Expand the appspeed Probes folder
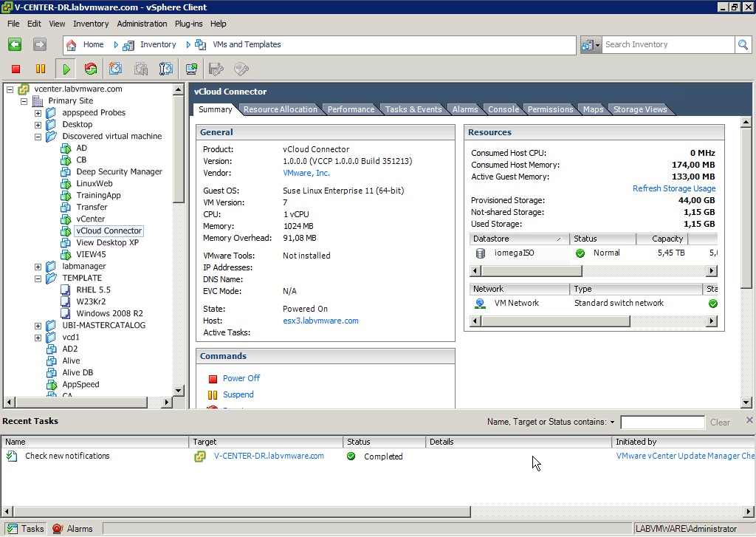The height and width of the screenshot is (537, 756). tap(38, 113)
